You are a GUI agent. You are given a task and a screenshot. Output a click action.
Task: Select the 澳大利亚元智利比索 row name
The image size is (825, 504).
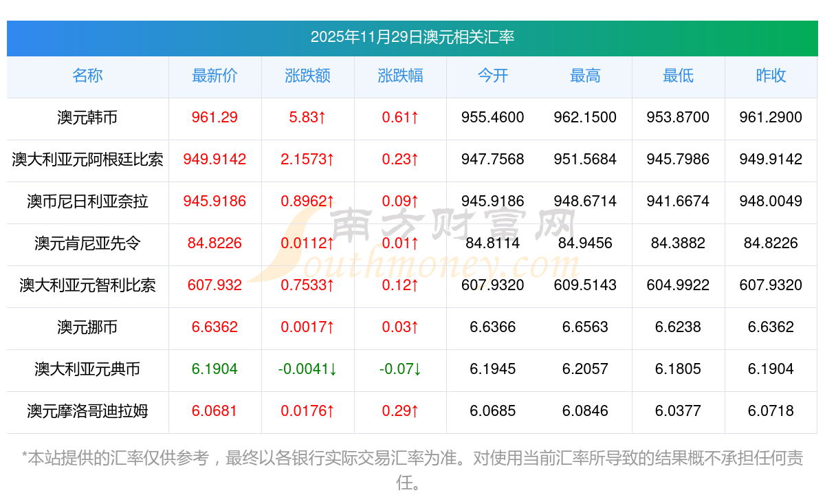pos(87,285)
